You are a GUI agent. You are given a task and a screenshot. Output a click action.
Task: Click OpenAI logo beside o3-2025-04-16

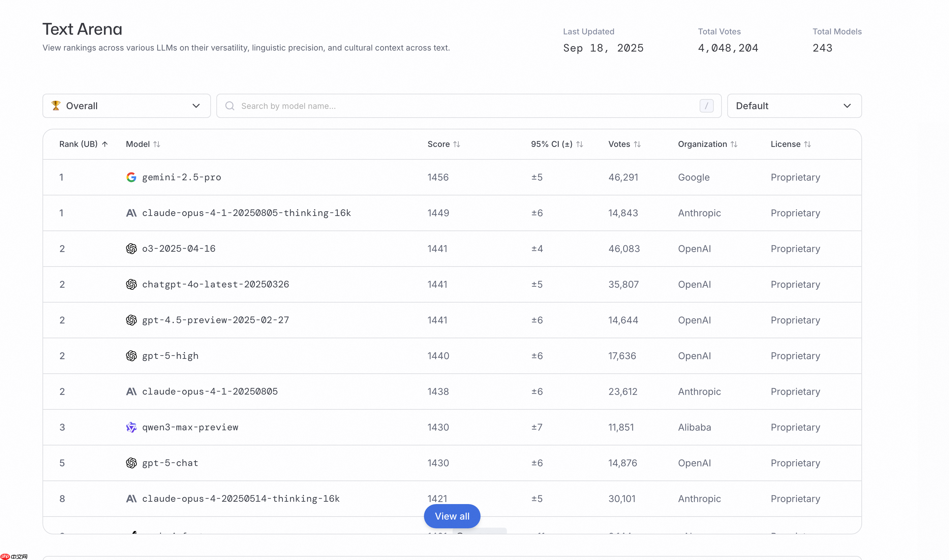[x=131, y=249]
